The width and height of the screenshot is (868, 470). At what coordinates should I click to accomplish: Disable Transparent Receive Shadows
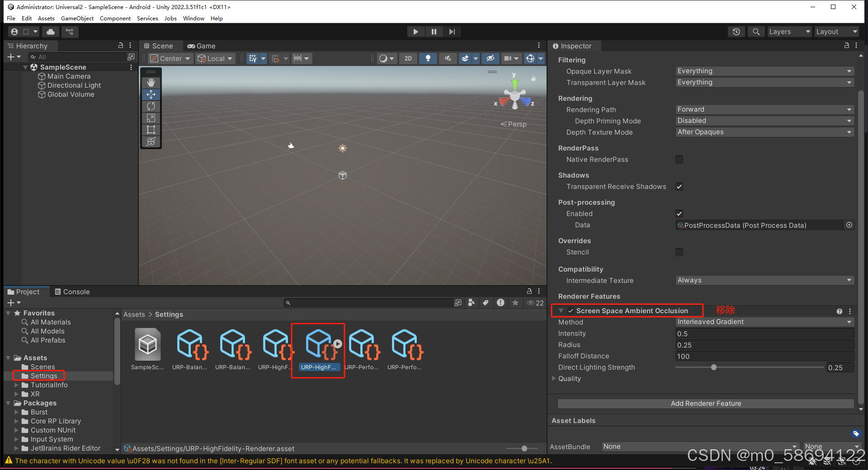[679, 187]
